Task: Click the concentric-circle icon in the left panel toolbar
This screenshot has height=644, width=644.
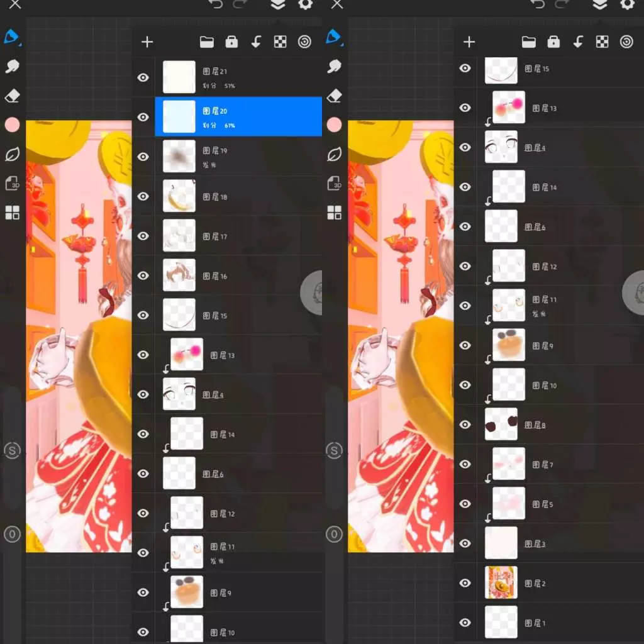Action: pyautogui.click(x=304, y=42)
